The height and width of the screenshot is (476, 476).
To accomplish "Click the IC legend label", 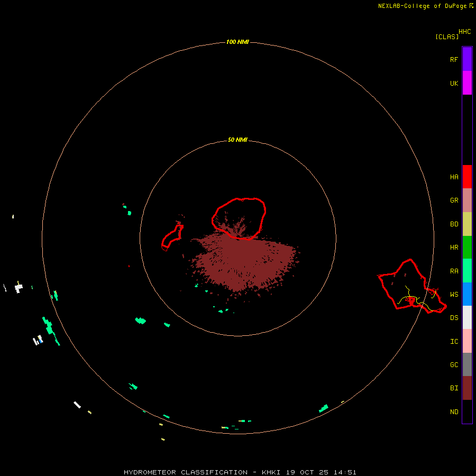I will 454,342.
